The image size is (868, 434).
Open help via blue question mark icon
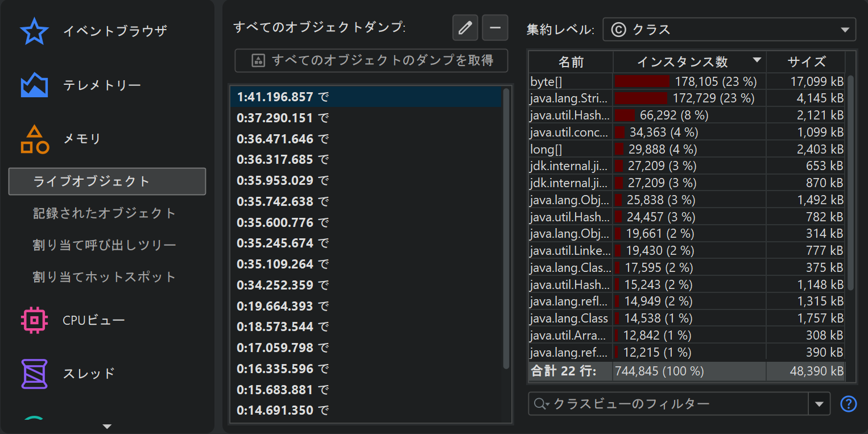tap(848, 404)
